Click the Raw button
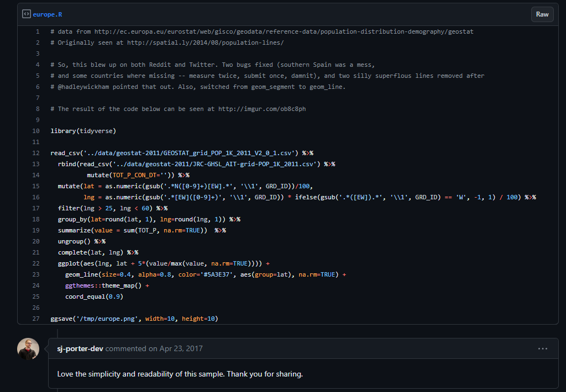 coord(542,14)
